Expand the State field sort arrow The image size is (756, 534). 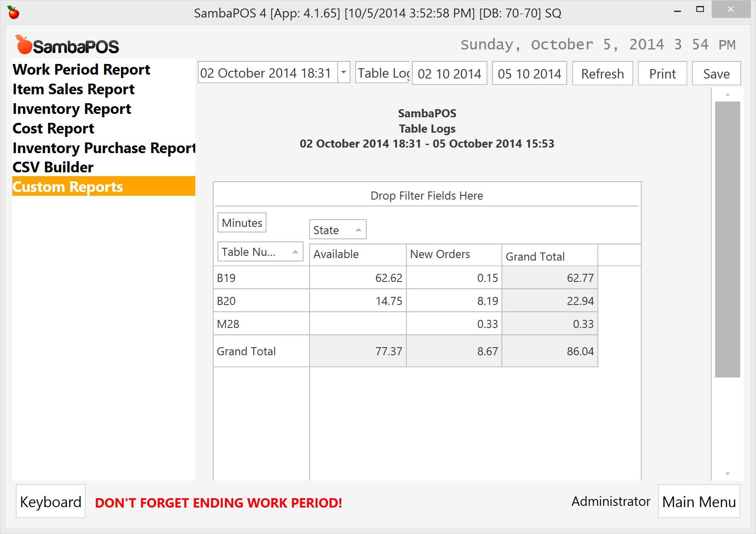(x=358, y=230)
